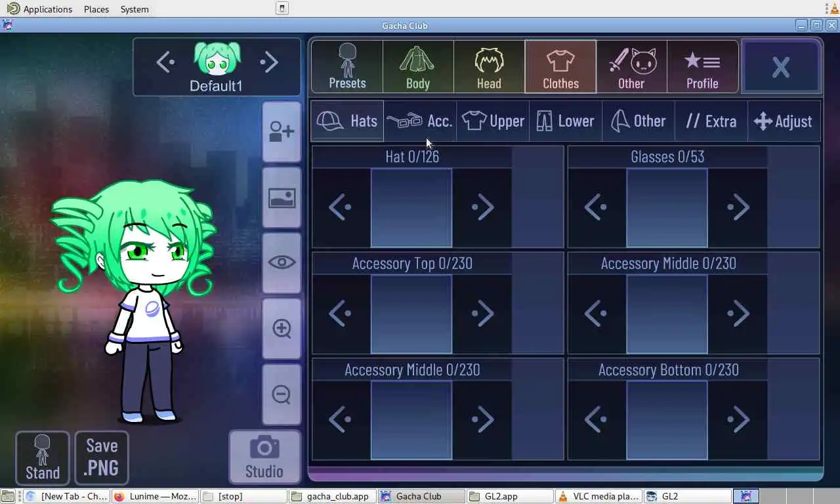
Task: Go to previous Hat option
Action: pyautogui.click(x=341, y=207)
